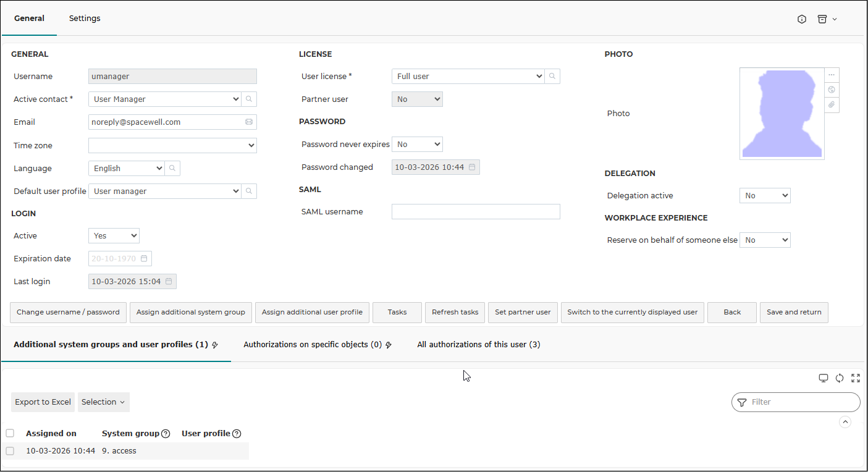The width and height of the screenshot is (868, 472).
Task: Open All authorizations of this user tab
Action: point(479,345)
